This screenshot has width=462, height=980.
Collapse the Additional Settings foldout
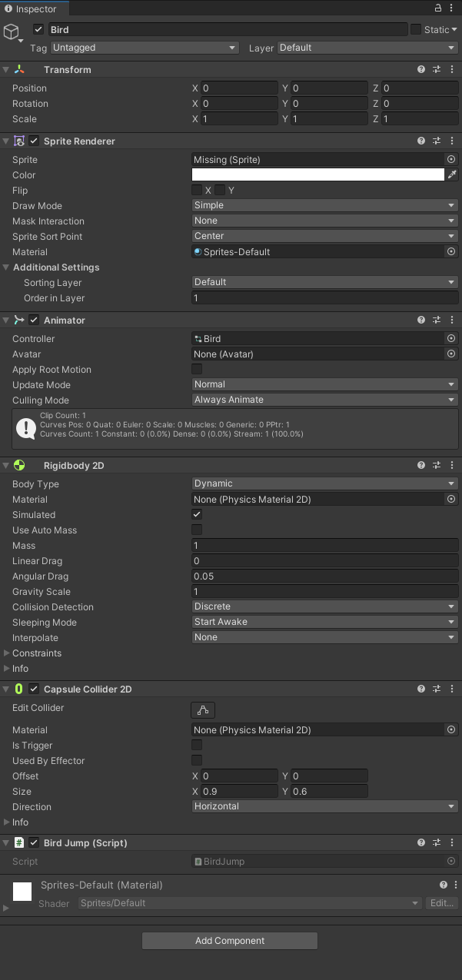click(7, 267)
